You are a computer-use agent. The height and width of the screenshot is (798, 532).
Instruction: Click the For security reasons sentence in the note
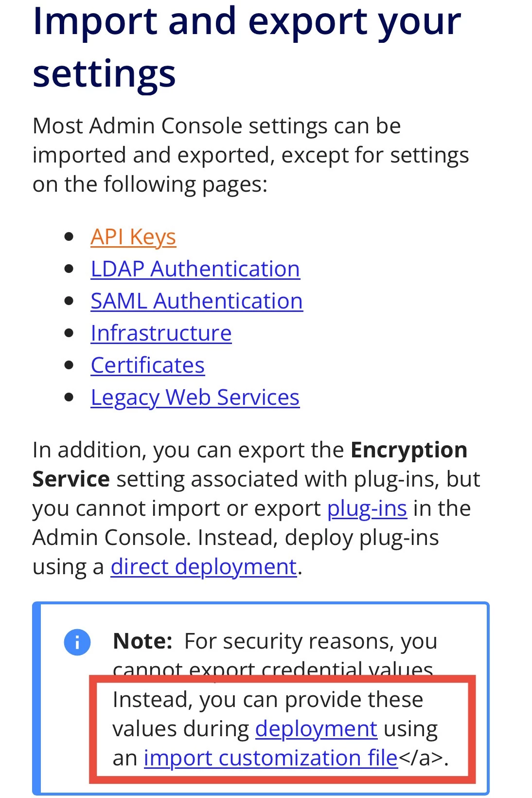coord(275,655)
